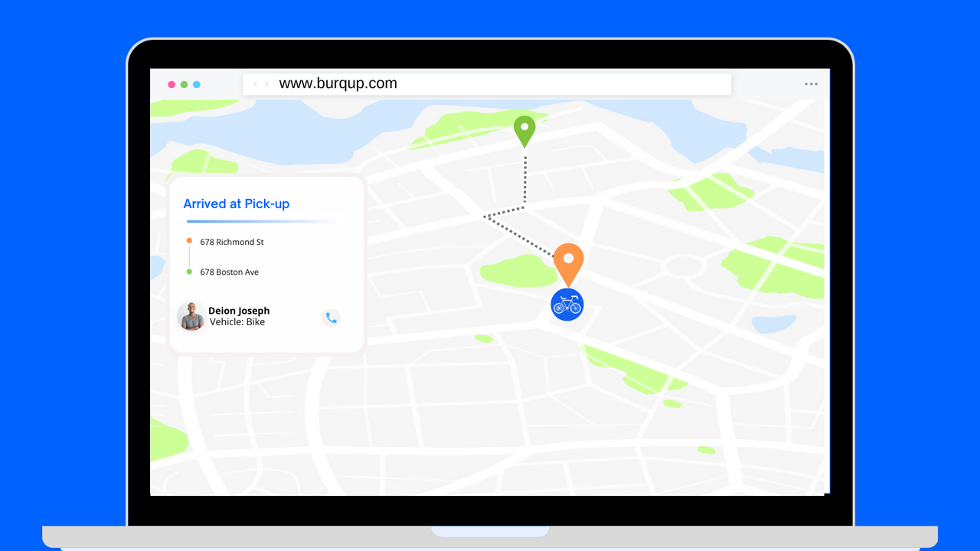Click the 678 Richmond St address
The height and width of the screenshot is (551, 980).
point(232,242)
